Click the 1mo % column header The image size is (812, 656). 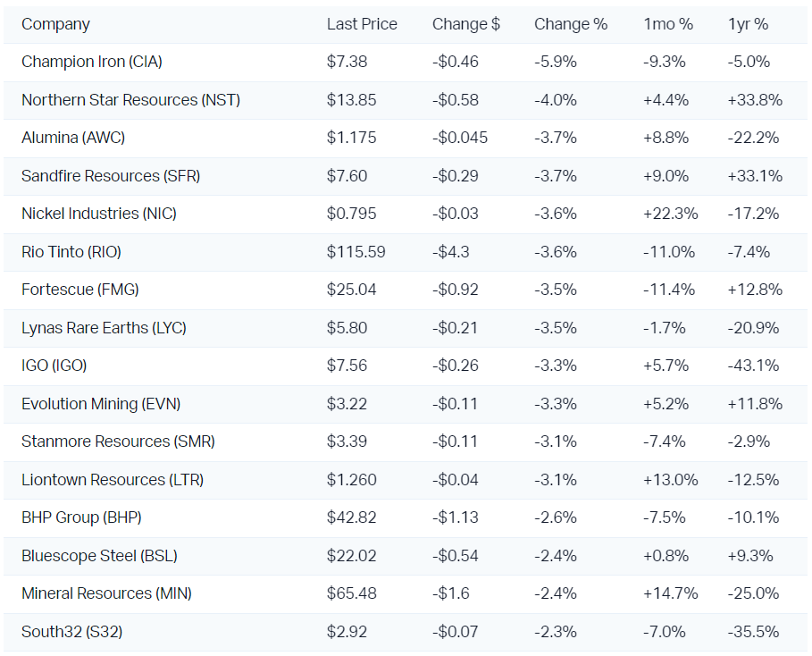pos(667,24)
